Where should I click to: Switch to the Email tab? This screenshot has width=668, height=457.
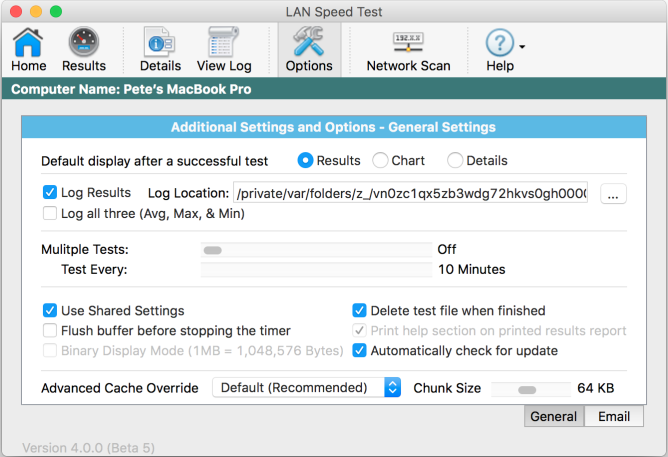(614, 416)
